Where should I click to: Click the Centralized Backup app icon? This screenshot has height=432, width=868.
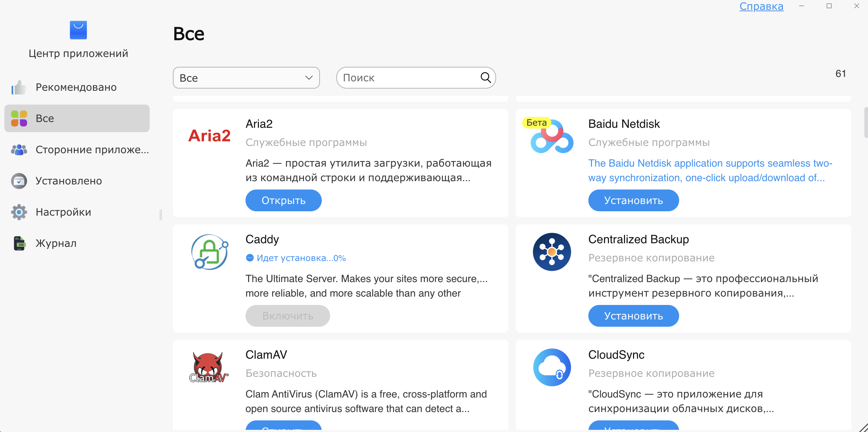click(552, 252)
